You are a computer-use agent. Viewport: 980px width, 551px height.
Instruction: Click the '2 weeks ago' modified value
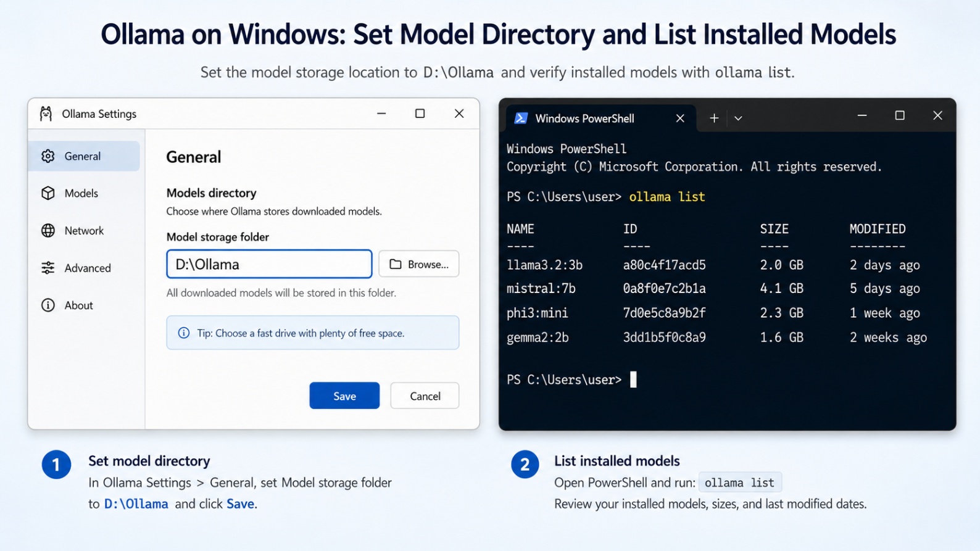(889, 338)
